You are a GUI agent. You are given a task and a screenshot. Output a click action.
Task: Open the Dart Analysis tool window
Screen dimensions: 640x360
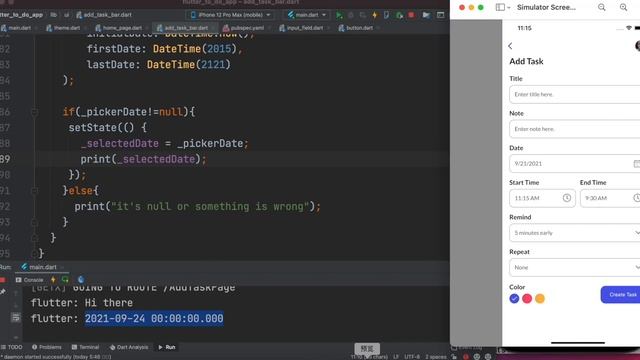click(x=129, y=347)
